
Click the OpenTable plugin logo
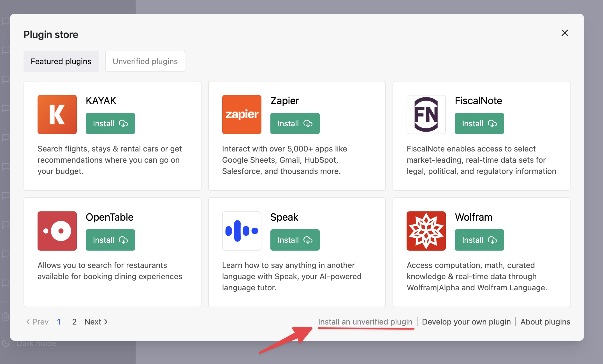click(x=57, y=231)
